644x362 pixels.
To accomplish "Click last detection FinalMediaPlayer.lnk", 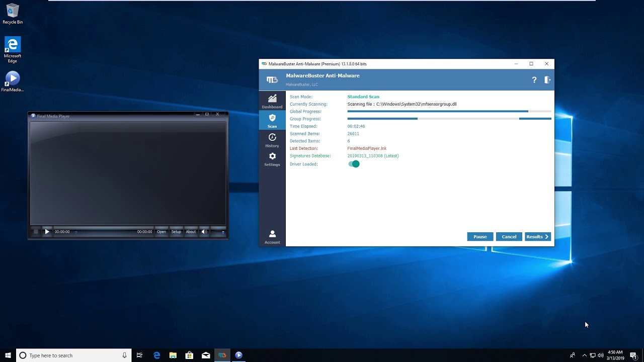I will click(367, 148).
